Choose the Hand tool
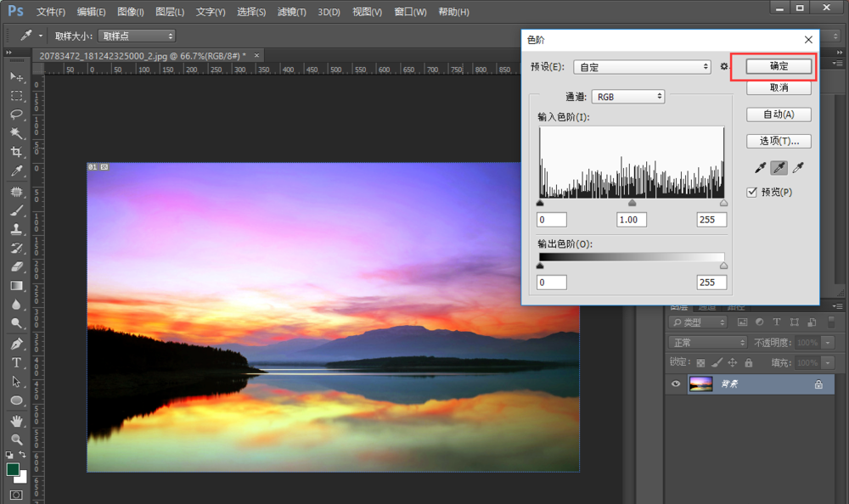Image resolution: width=849 pixels, height=504 pixels. pyautogui.click(x=16, y=420)
